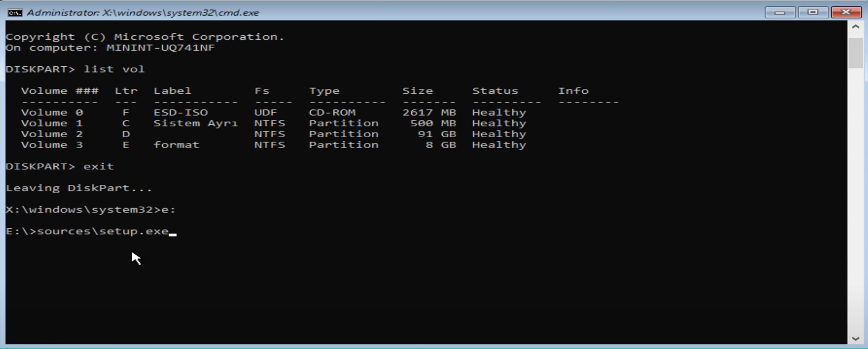The height and width of the screenshot is (349, 868).
Task: Click the 'UDF' file system value
Action: (265, 112)
